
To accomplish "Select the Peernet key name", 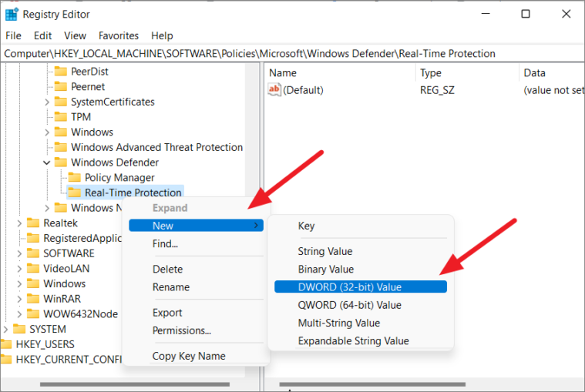I will [x=88, y=86].
